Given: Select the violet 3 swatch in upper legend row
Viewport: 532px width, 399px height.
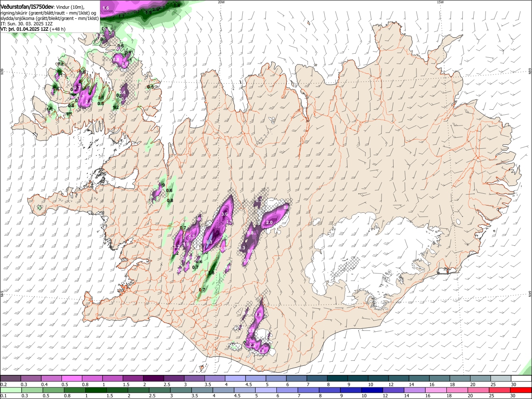Looking at the screenshot, I should pyautogui.click(x=194, y=379).
